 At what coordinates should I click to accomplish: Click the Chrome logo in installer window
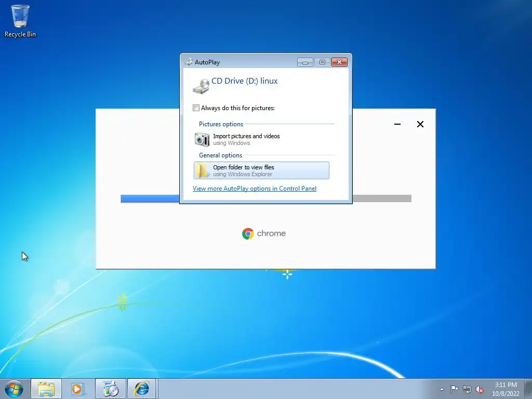[x=248, y=234]
